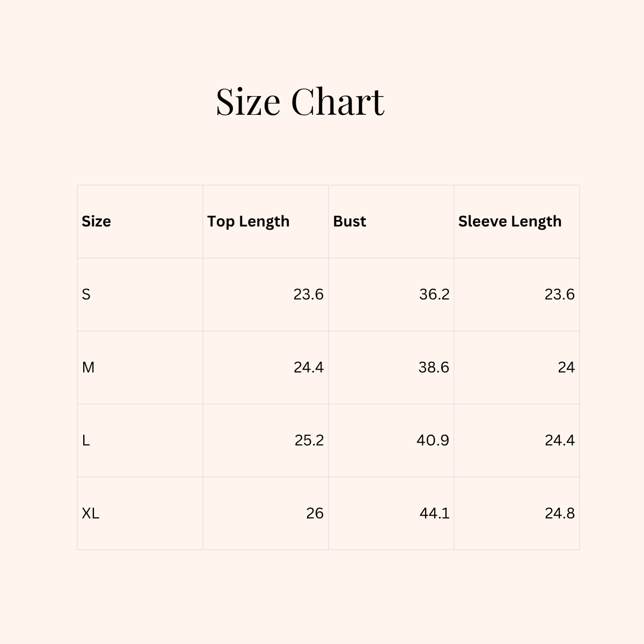The height and width of the screenshot is (644, 644).
Task: Click the XL size row label
Action: click(91, 513)
